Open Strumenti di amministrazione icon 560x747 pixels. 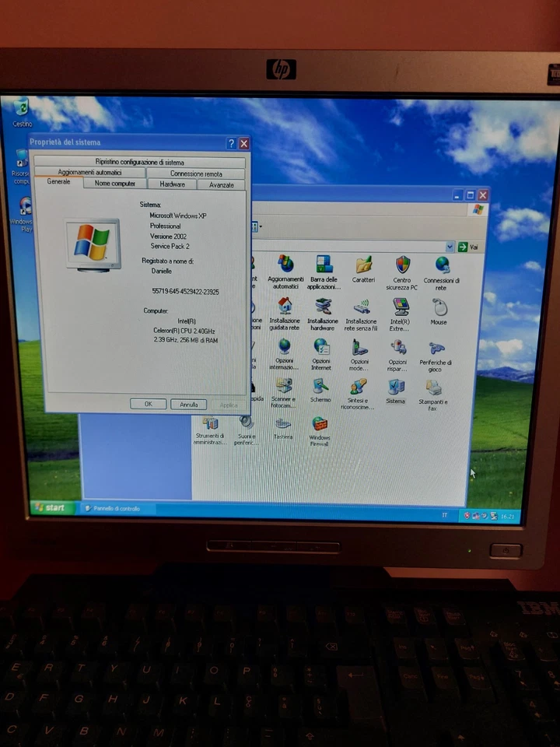pos(209,430)
